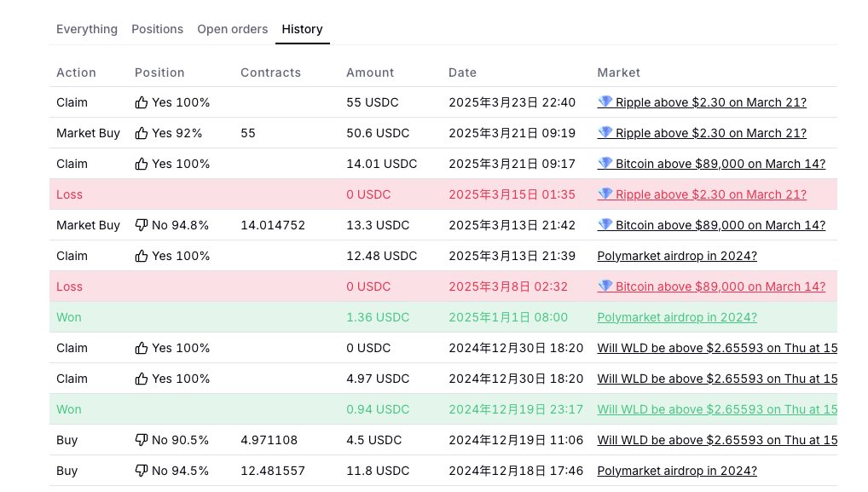Open the green Polymarket airdrop in 2024 link
The width and height of the screenshot is (868, 492).
point(677,317)
